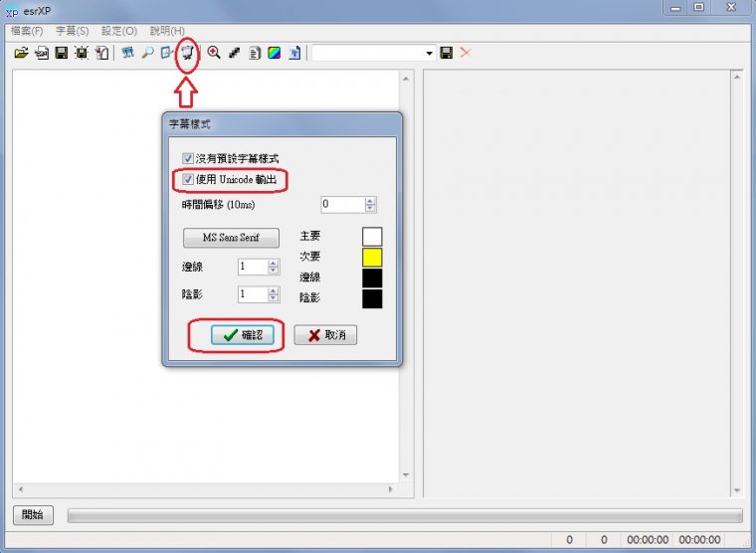Image resolution: width=756 pixels, height=553 pixels.
Task: Decrease 陰影 depth with down arrow
Action: tap(274, 298)
